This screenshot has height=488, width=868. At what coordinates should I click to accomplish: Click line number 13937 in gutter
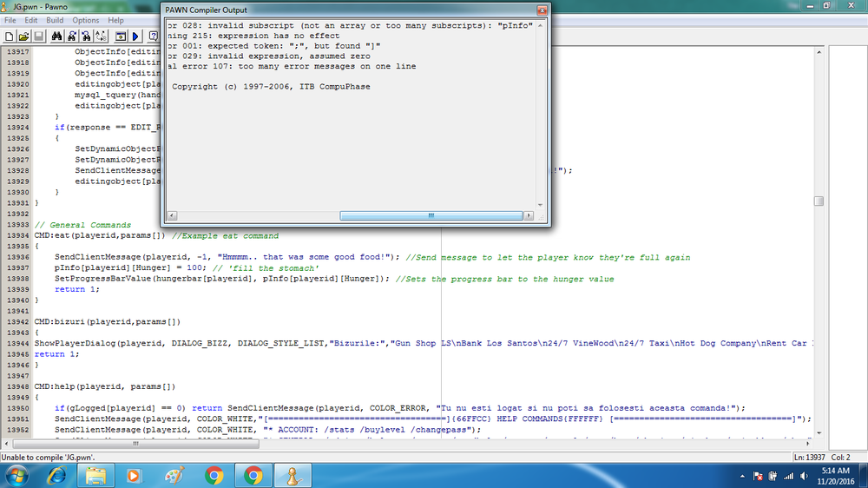click(17, 268)
